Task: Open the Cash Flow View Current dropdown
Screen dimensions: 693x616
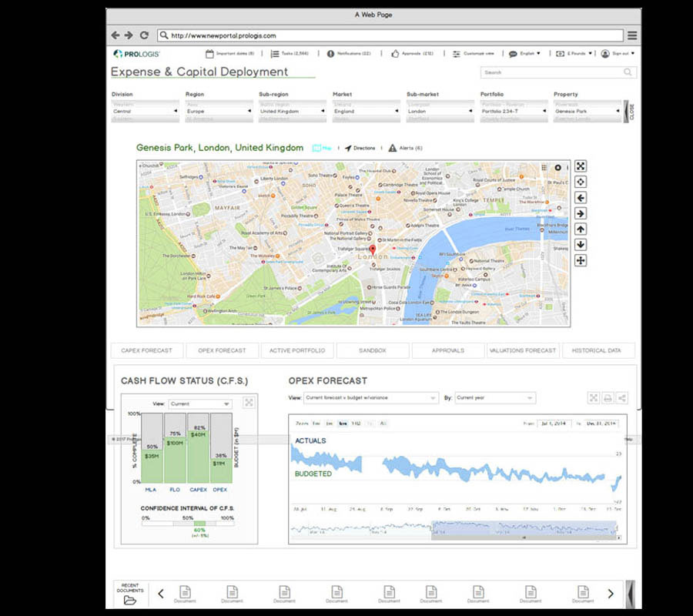Action: (200, 403)
